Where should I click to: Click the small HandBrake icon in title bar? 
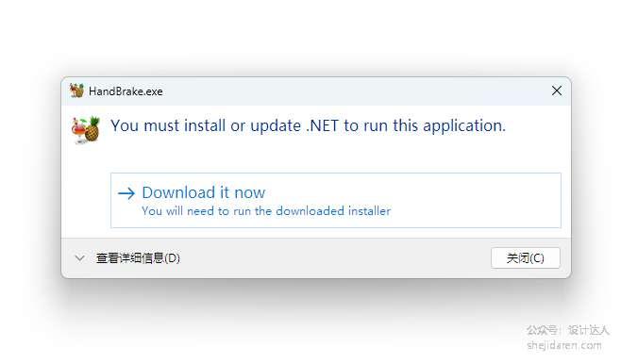(76, 91)
